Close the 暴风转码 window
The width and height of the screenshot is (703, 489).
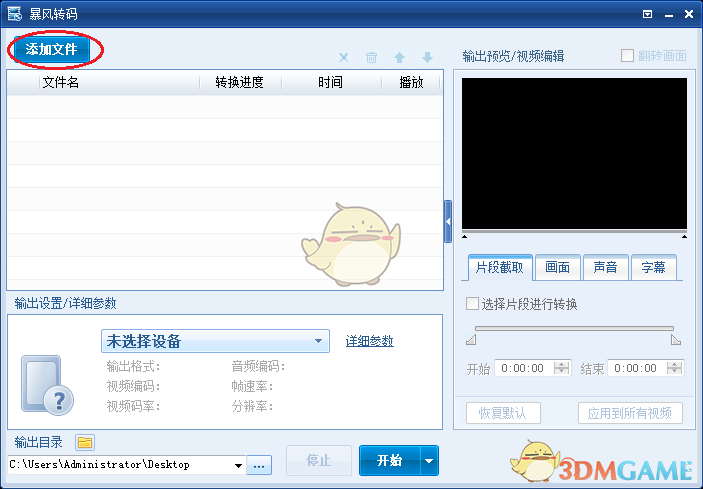pos(690,14)
